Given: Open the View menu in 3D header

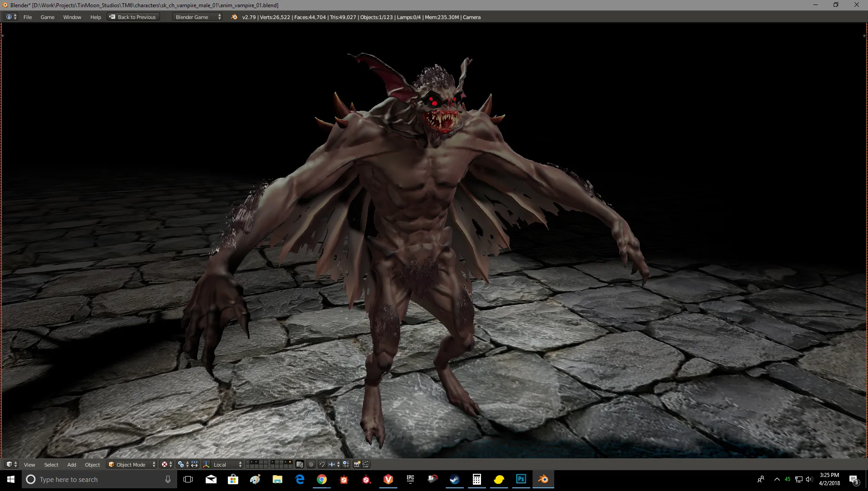Looking at the screenshot, I should point(29,465).
